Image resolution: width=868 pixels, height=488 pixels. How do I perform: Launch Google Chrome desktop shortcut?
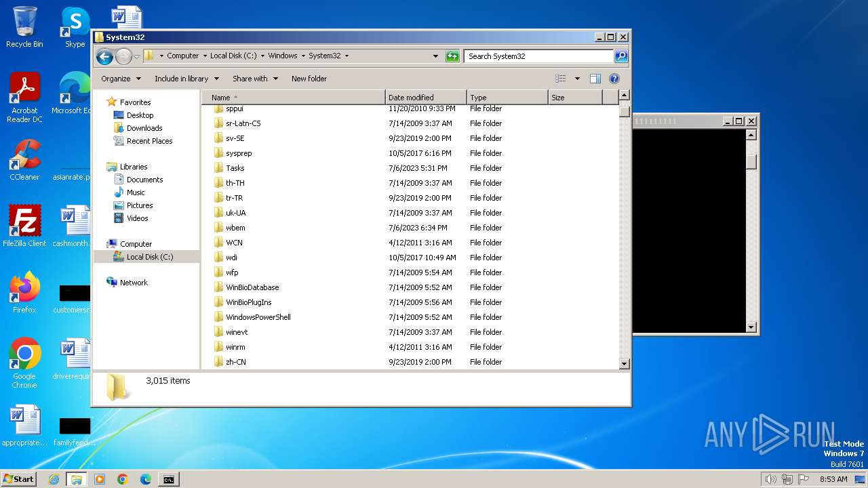tap(24, 363)
